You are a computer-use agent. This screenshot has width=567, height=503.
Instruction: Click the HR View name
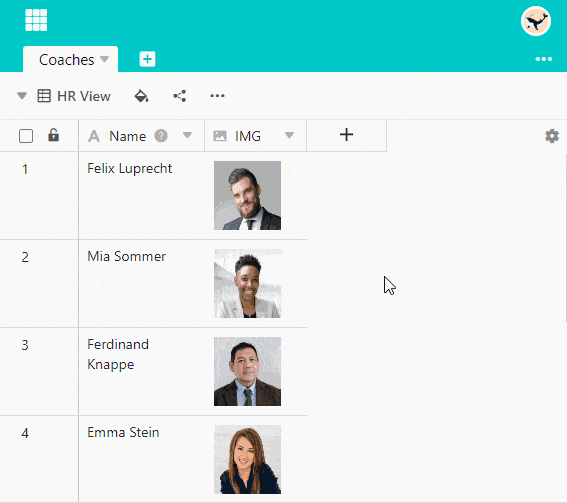(84, 96)
